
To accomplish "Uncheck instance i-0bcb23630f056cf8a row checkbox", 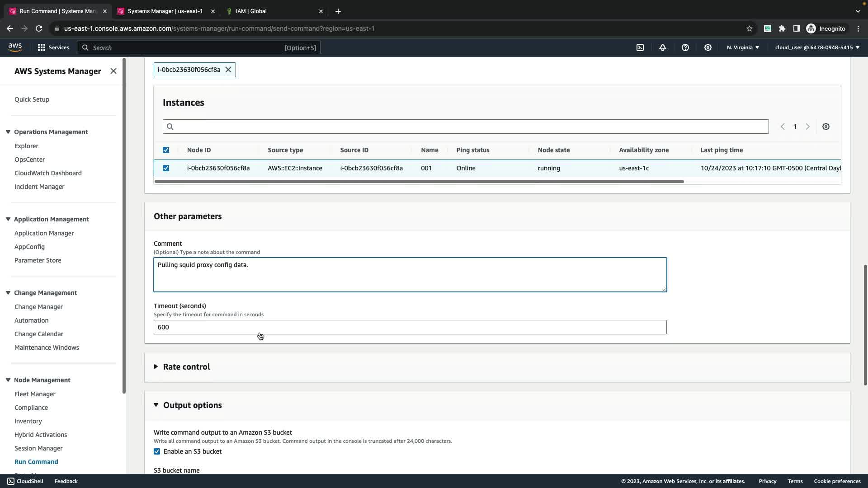I will (166, 168).
